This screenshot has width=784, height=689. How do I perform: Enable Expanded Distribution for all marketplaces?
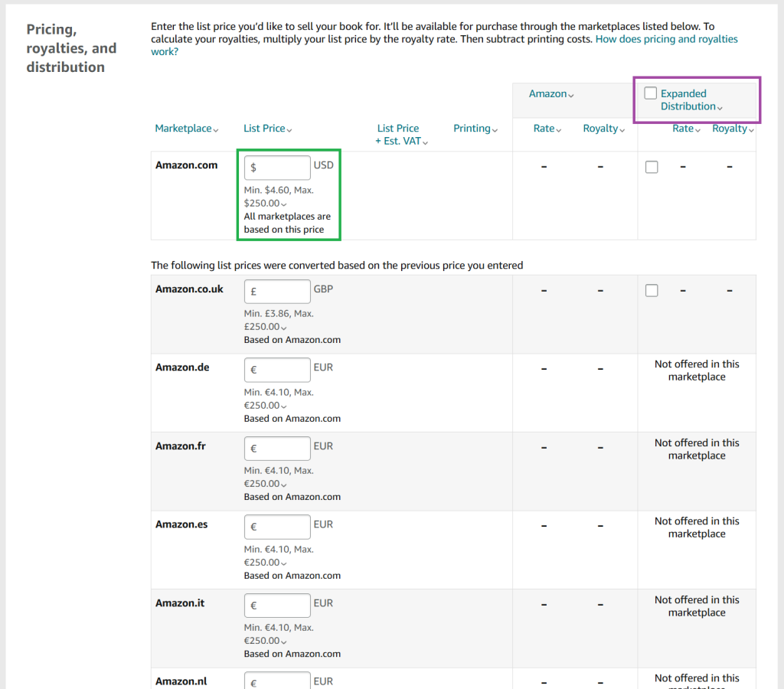click(x=650, y=93)
